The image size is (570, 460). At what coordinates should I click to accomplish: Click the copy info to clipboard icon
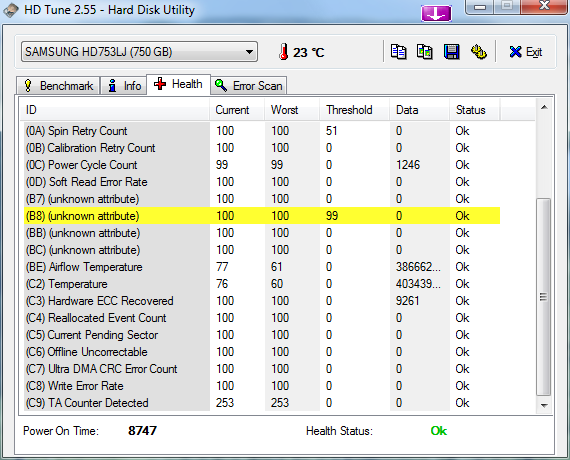click(x=398, y=52)
